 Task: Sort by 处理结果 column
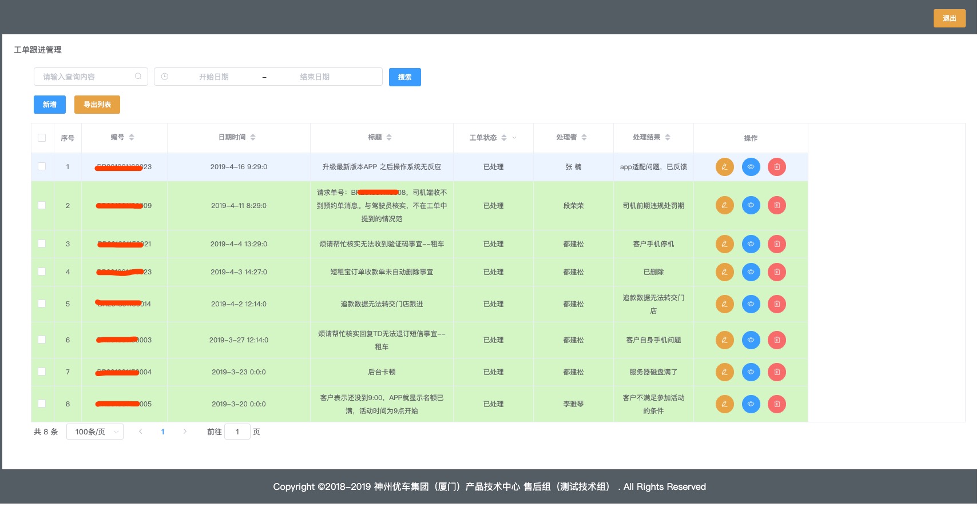tap(668, 137)
